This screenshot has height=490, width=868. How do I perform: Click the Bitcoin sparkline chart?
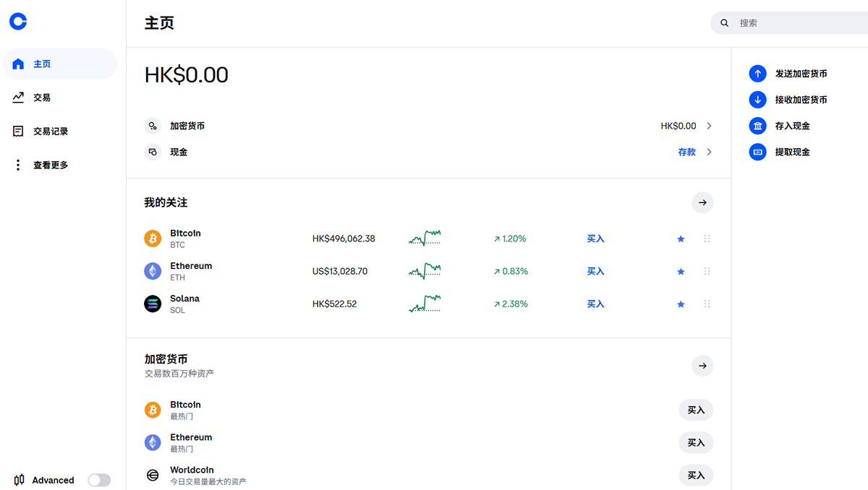(425, 238)
